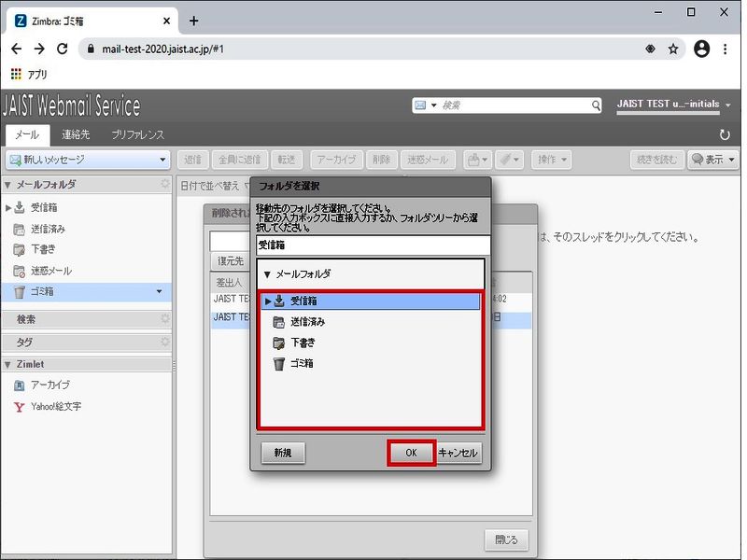
Task: Switch to the プリファレンス tab
Action: (x=137, y=135)
